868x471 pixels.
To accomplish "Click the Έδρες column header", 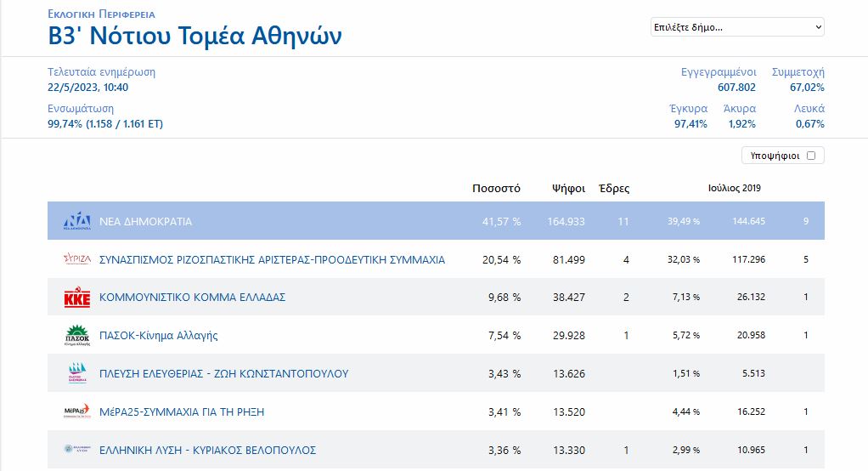I will coord(614,189).
